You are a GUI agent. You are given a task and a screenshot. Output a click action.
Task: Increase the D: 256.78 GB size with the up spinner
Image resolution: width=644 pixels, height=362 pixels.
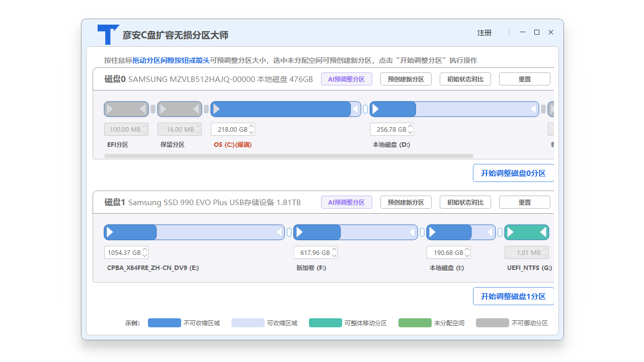point(411,126)
